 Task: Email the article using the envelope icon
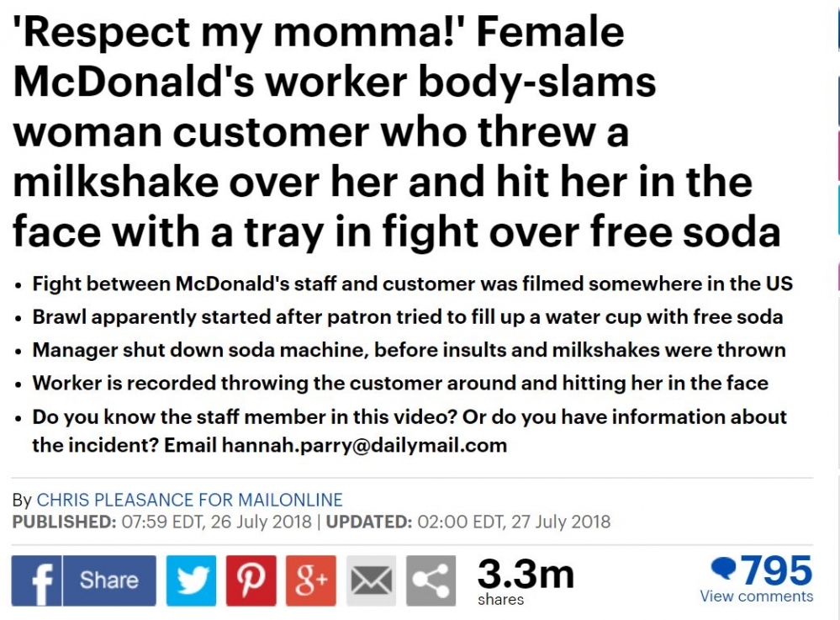371,580
